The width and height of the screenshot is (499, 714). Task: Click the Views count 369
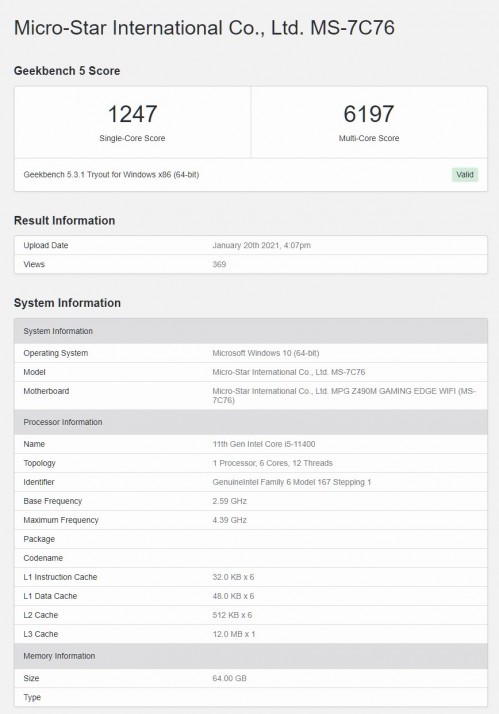coord(219,265)
